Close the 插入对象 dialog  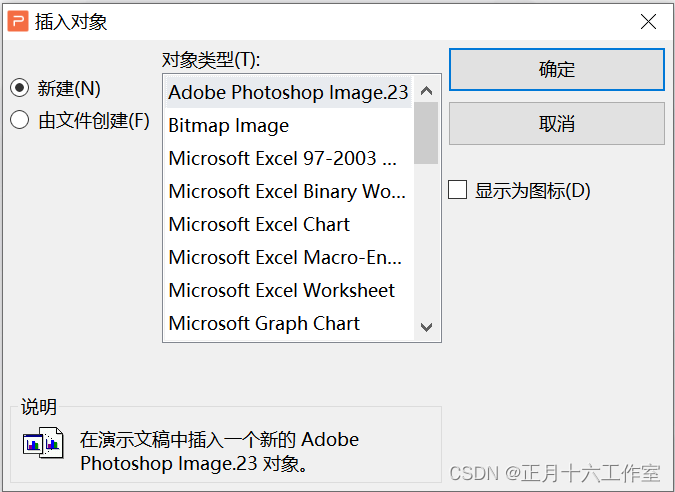[648, 21]
